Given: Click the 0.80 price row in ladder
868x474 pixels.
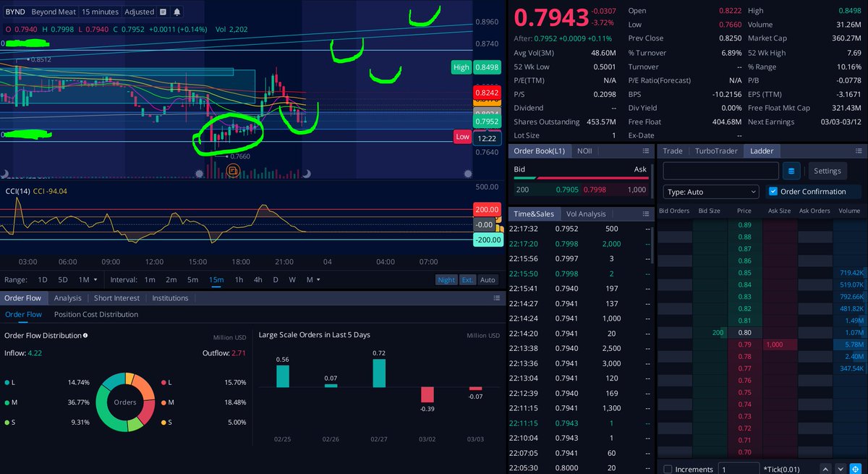Looking at the screenshot, I should coord(745,333).
